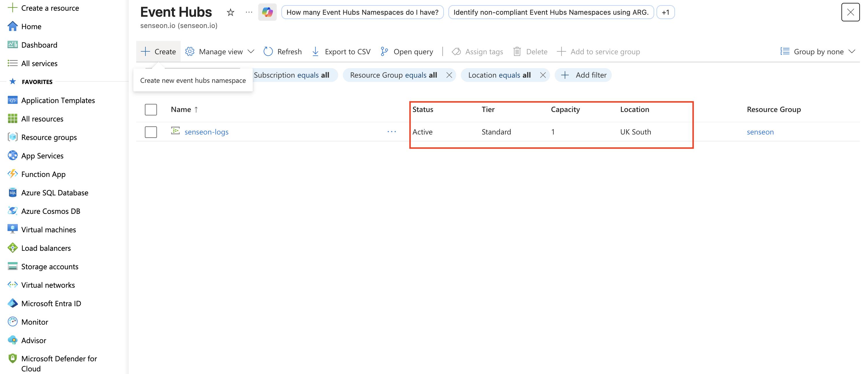868x374 pixels.
Task: Export the list to CSV
Action: pyautogui.click(x=341, y=52)
